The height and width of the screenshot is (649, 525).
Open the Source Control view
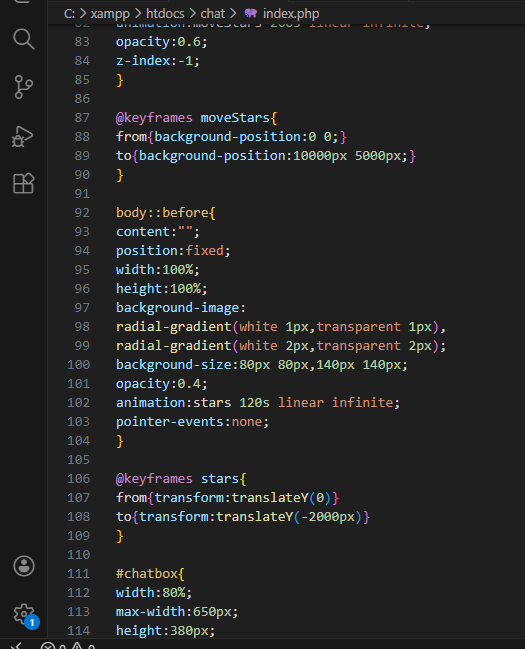(x=24, y=87)
